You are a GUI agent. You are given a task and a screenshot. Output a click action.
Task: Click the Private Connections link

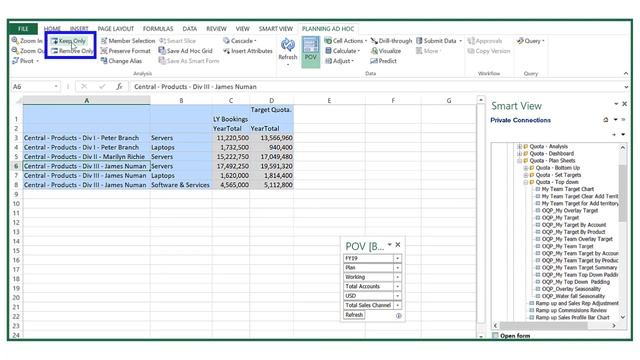click(x=520, y=120)
